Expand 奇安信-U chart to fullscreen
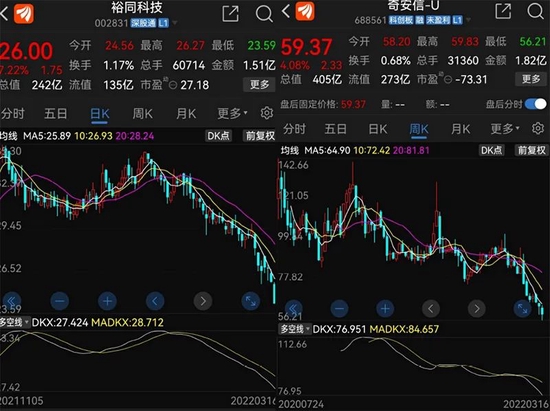The height and width of the screenshot is (411, 550). (x=522, y=309)
